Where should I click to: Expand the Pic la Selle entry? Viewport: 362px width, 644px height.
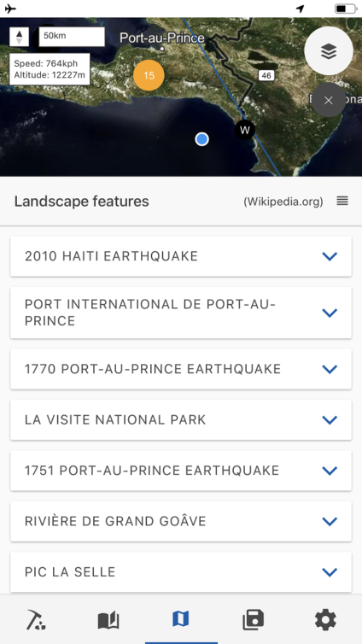coord(181,571)
